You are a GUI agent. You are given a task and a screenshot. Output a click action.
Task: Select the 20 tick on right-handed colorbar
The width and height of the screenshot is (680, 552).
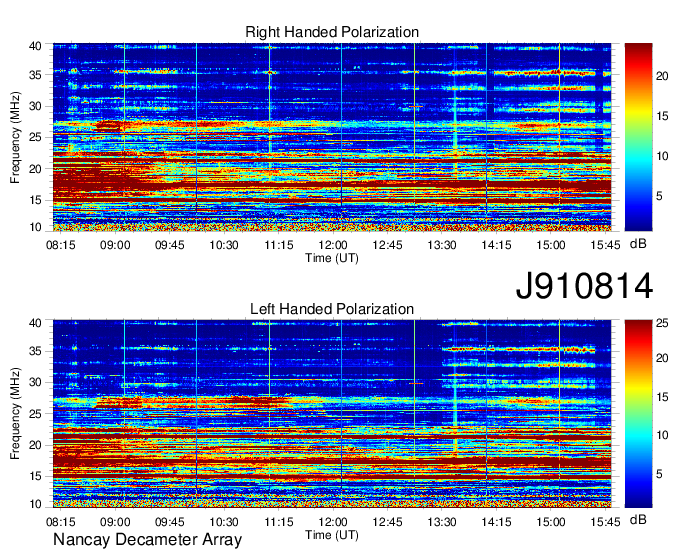[662, 76]
